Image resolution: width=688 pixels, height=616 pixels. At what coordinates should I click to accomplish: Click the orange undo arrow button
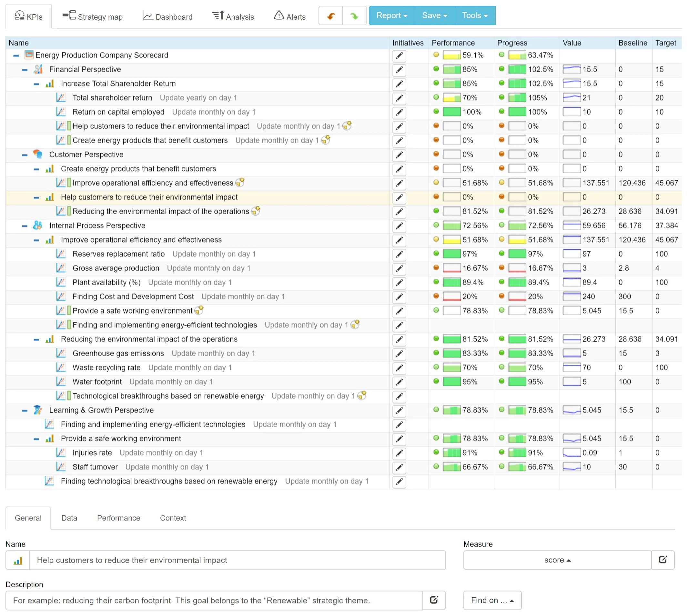coord(331,15)
